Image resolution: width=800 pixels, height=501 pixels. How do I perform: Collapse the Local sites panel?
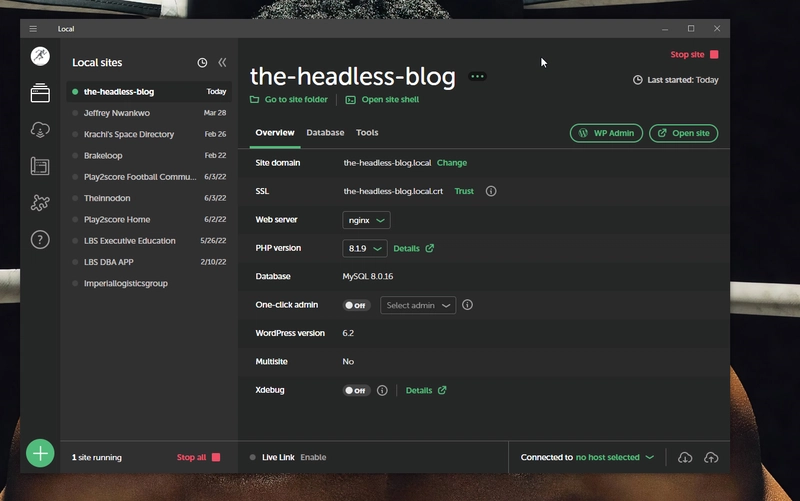pos(222,62)
